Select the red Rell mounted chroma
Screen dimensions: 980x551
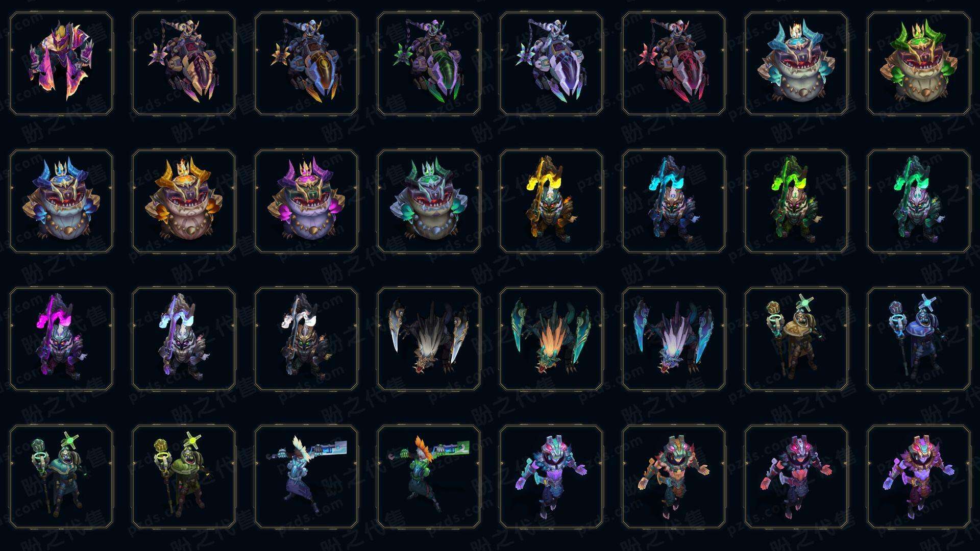(x=674, y=63)
